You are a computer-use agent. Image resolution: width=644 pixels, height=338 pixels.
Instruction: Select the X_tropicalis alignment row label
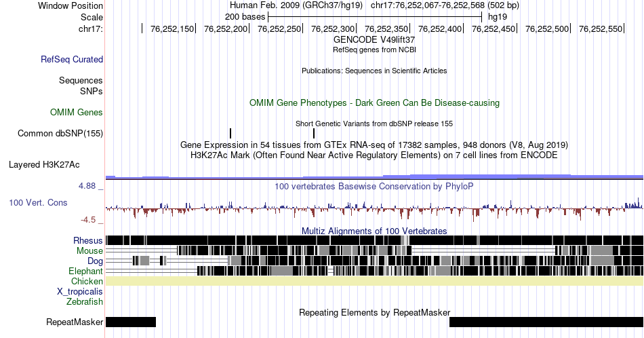pos(80,292)
